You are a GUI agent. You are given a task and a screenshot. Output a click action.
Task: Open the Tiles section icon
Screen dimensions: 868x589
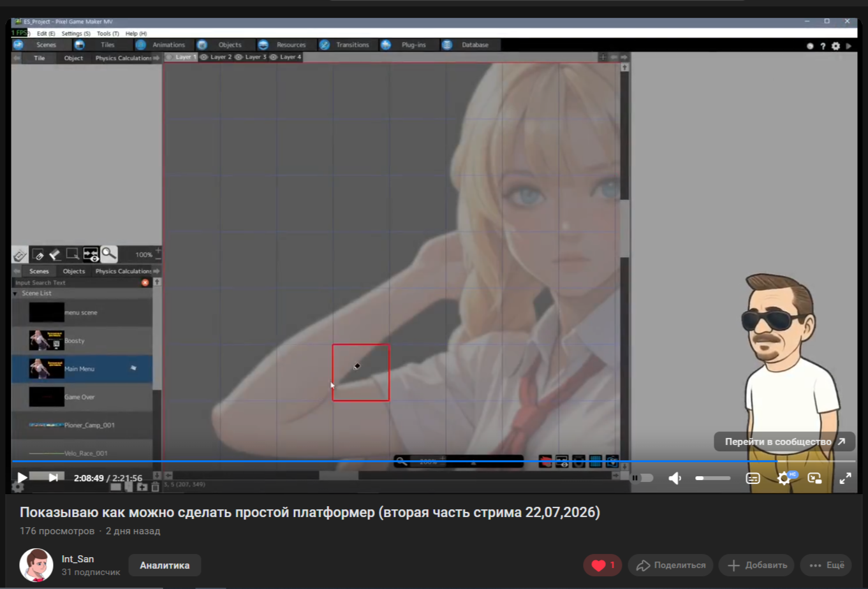coord(80,45)
